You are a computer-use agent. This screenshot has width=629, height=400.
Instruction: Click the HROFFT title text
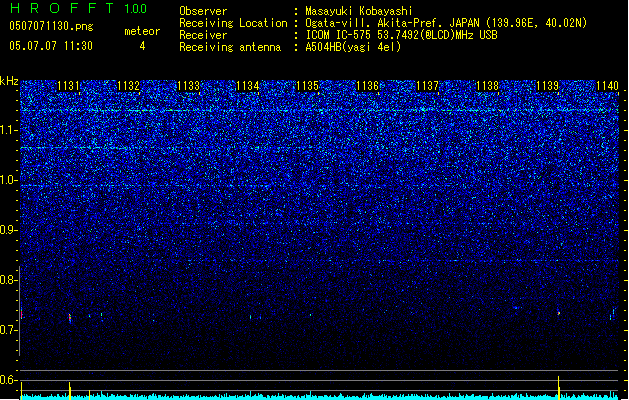(x=62, y=8)
